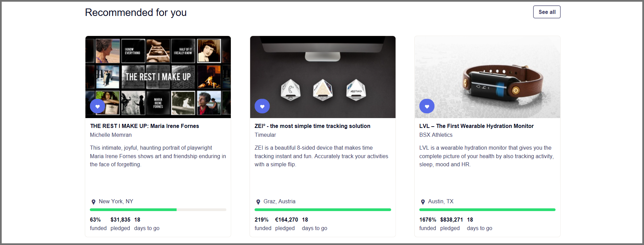View creator Timeular

(x=265, y=135)
